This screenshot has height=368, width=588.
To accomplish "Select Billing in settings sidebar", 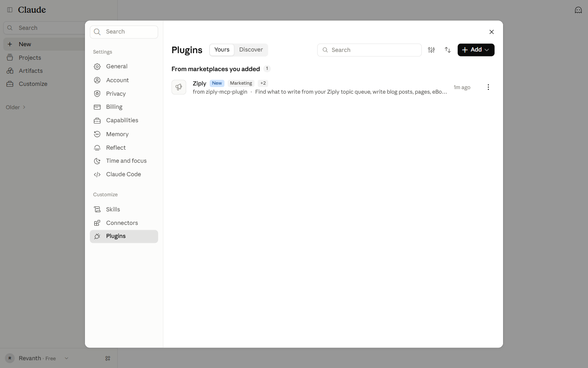I will tap(124, 107).
